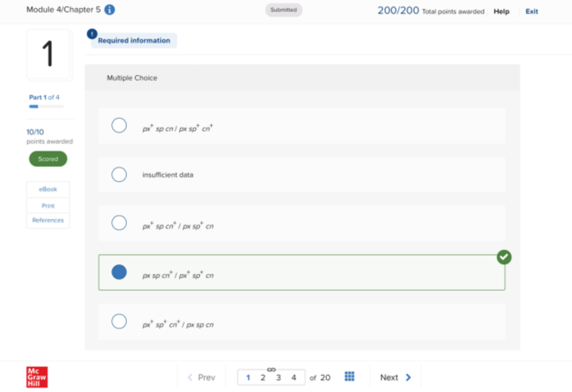
Task: Go to question 3 in pagination
Action: coord(278,377)
